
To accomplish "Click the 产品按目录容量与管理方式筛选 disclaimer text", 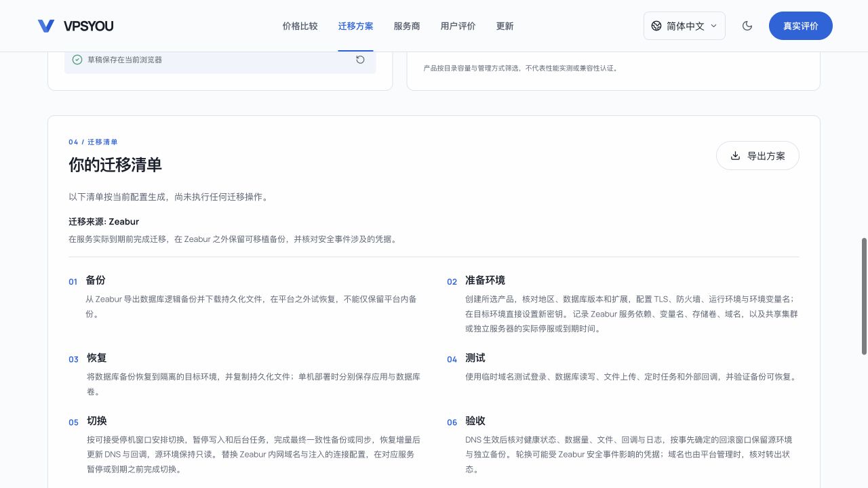I will point(521,68).
